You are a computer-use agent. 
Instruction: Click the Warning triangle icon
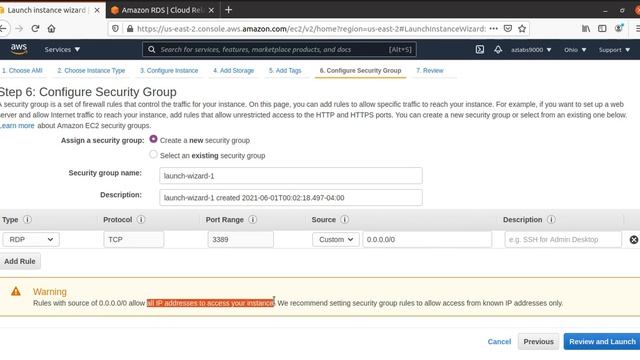[16, 291]
